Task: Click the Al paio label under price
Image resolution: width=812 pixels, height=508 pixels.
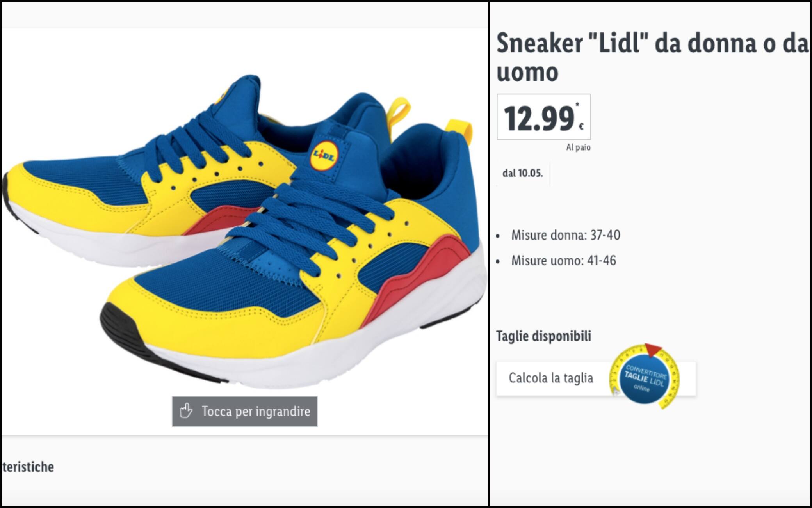Action: pyautogui.click(x=578, y=147)
